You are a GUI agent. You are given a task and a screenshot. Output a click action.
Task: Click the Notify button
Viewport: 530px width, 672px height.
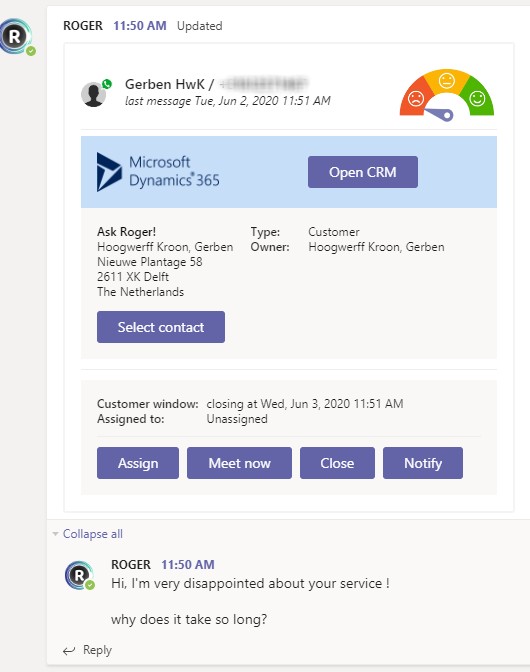click(x=423, y=463)
